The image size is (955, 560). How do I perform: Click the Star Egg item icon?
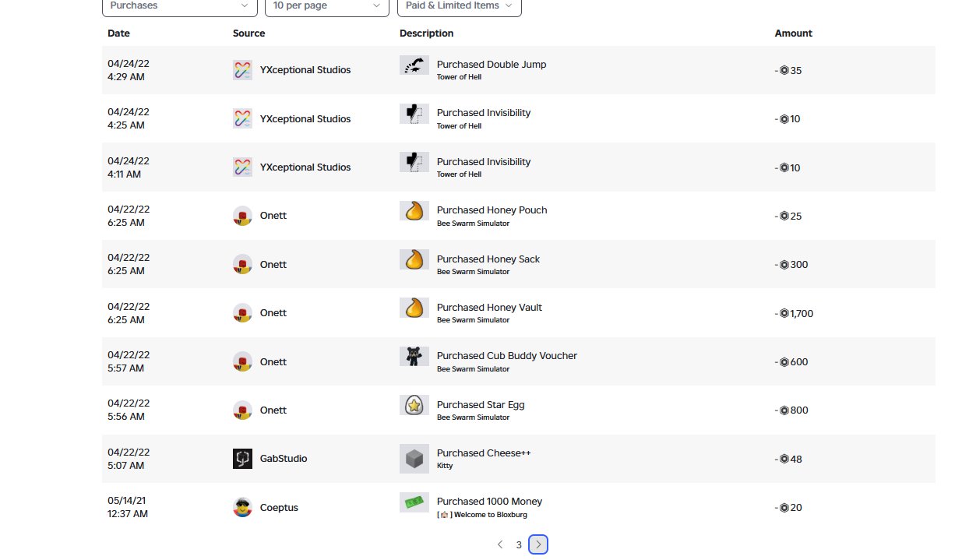pos(414,405)
